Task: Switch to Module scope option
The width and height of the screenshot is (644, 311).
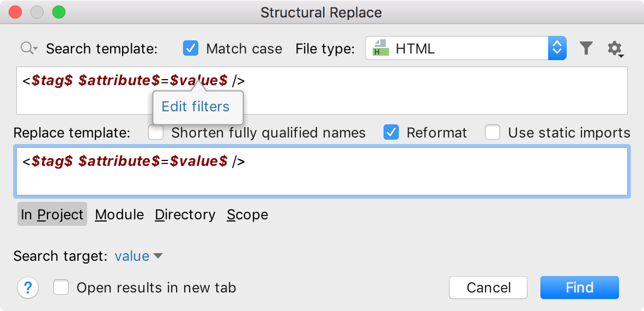Action: [119, 214]
